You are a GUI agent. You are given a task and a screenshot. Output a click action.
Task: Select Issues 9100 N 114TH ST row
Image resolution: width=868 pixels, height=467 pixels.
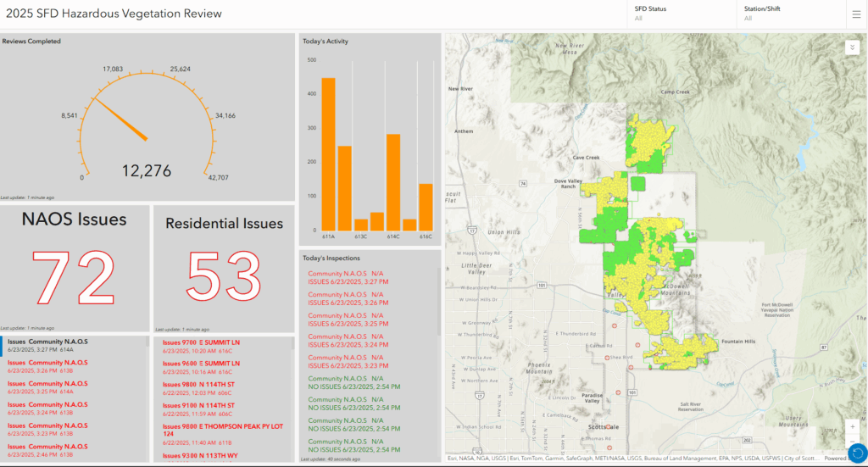tap(223, 409)
